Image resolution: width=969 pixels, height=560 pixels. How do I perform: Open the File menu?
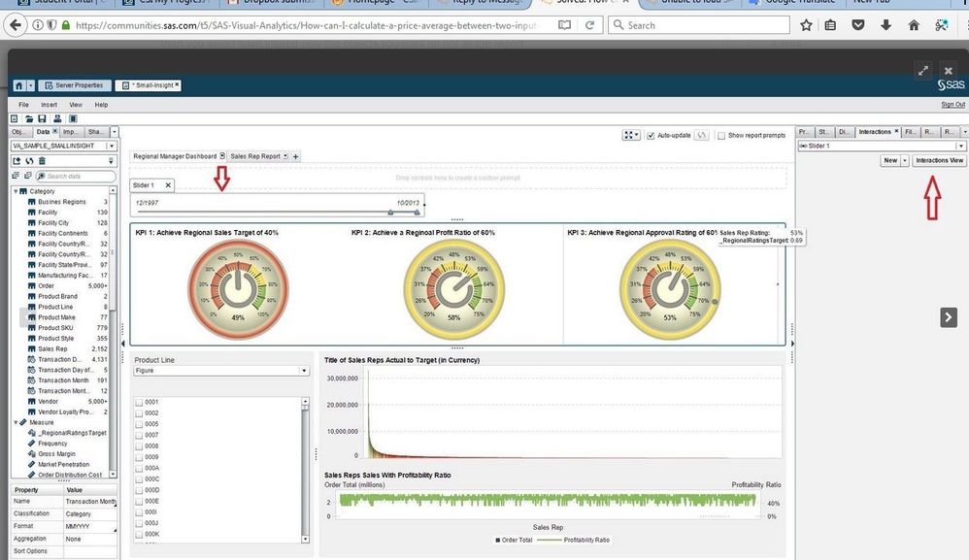(x=23, y=105)
